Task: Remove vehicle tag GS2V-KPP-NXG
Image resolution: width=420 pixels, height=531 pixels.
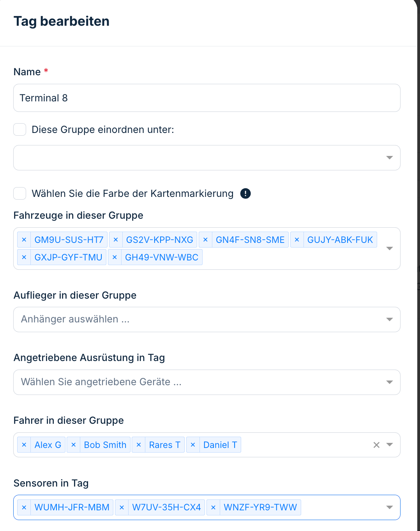Action: (x=116, y=240)
